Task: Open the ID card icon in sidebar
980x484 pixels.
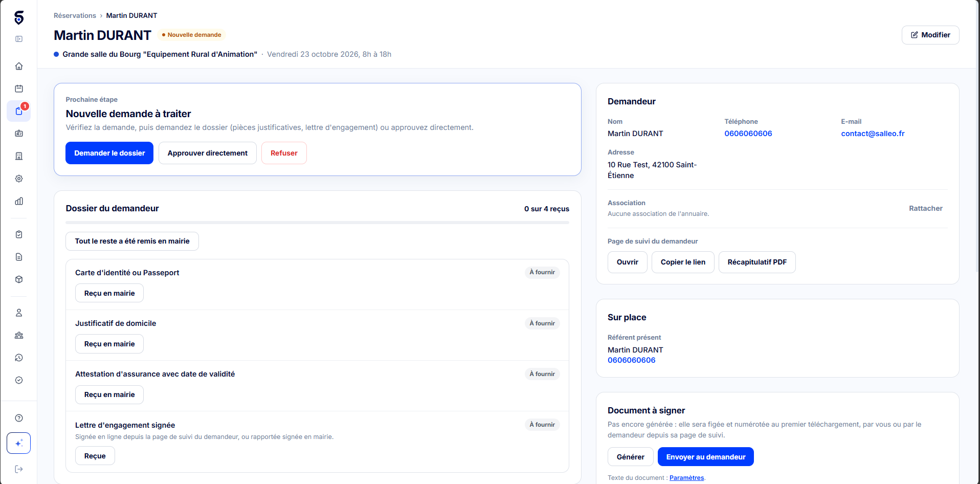Action: [19, 134]
